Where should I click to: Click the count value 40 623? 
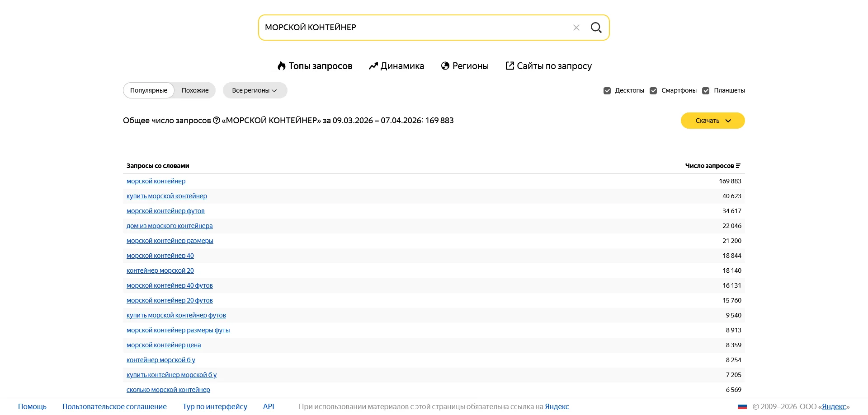pyautogui.click(x=732, y=196)
